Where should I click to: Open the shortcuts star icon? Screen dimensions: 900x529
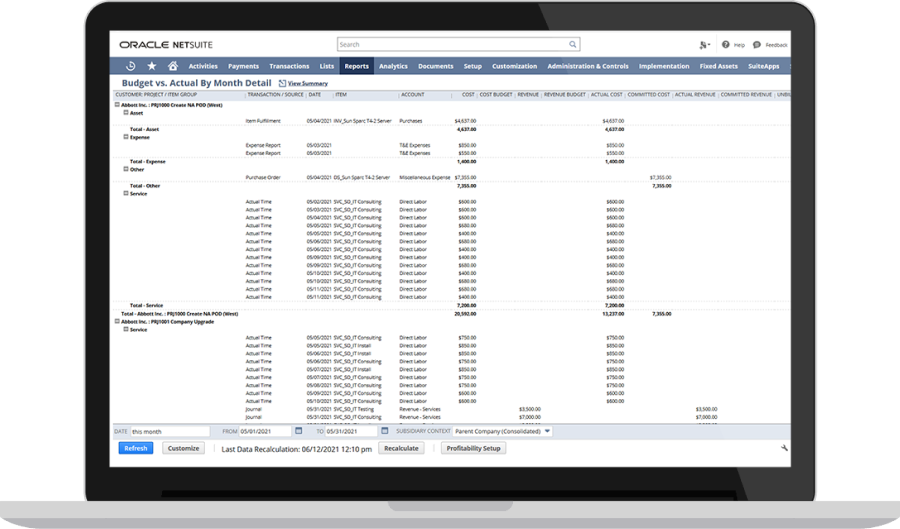[152, 66]
